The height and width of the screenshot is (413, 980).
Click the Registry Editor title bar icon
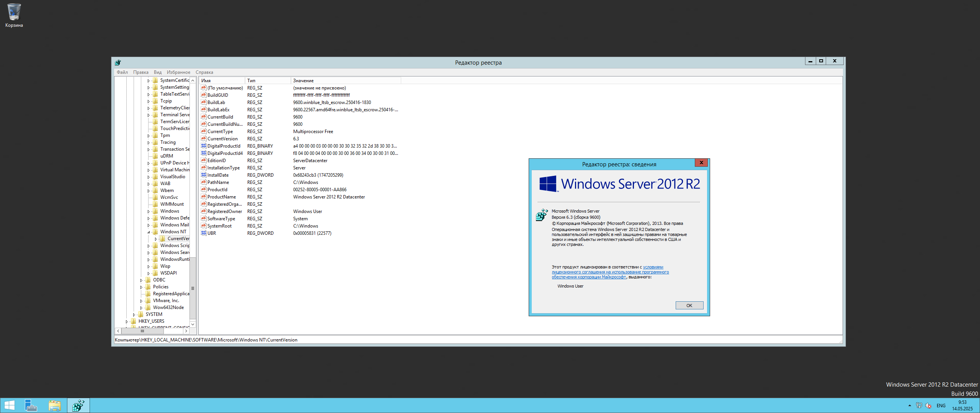tap(118, 62)
